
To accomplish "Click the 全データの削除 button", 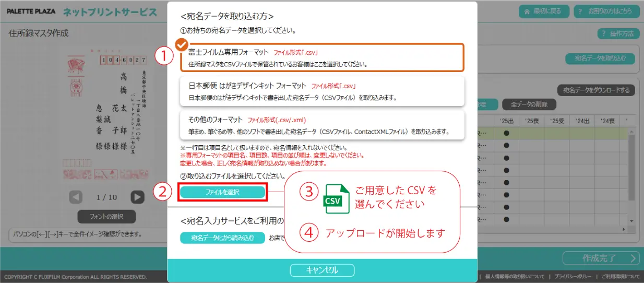I will [530, 104].
